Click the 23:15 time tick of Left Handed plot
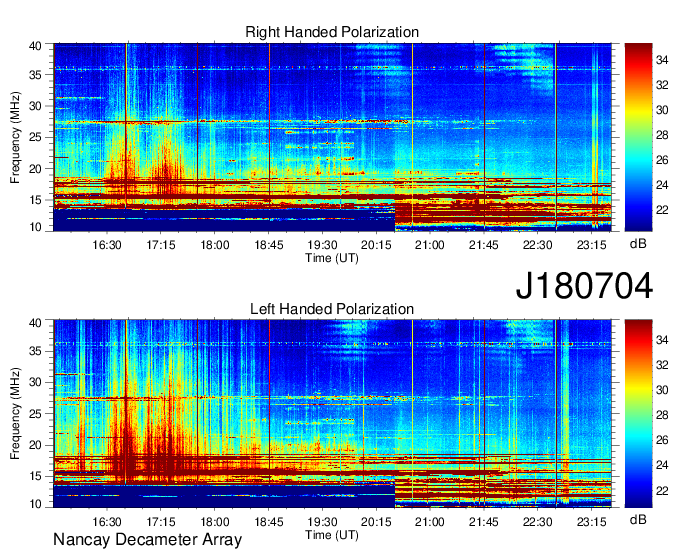680x552 pixels. [x=592, y=522]
